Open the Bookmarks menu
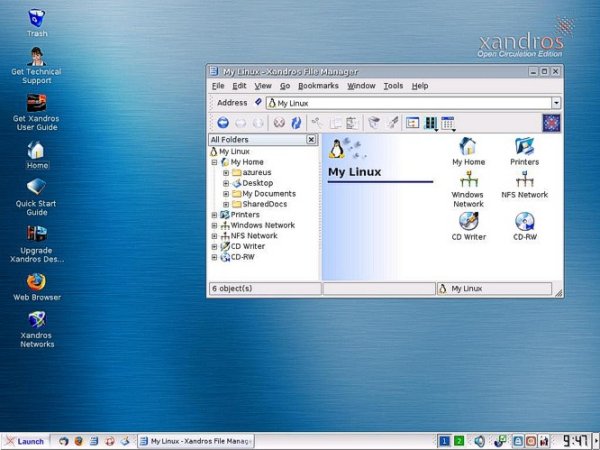Screen dimensions: 600x450 coord(318,86)
